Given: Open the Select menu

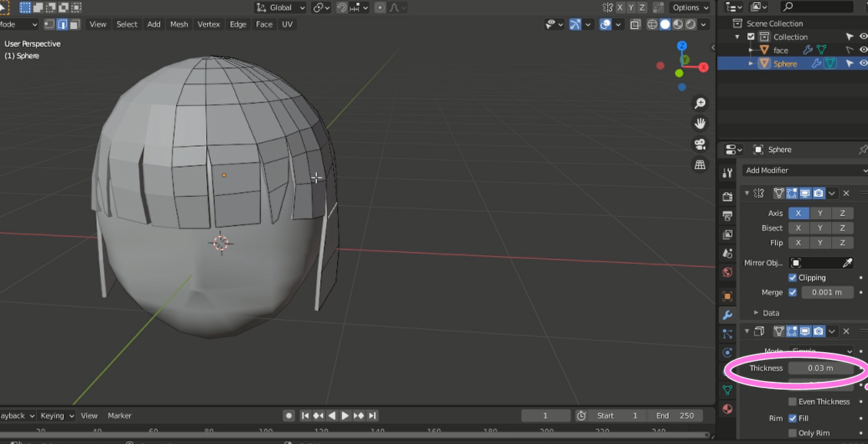Looking at the screenshot, I should (127, 24).
